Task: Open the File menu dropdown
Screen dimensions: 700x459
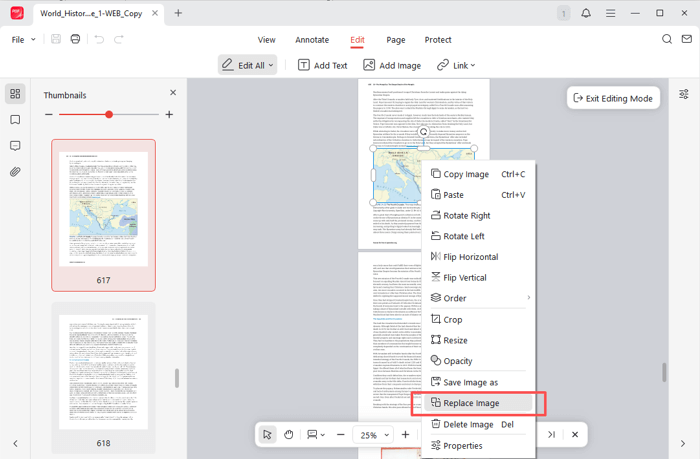Action: [x=23, y=40]
